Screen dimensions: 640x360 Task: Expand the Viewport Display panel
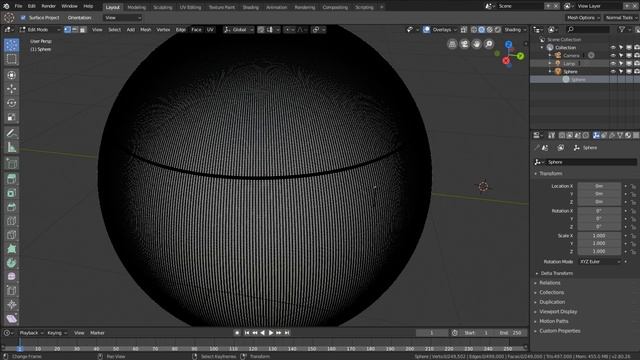click(558, 312)
